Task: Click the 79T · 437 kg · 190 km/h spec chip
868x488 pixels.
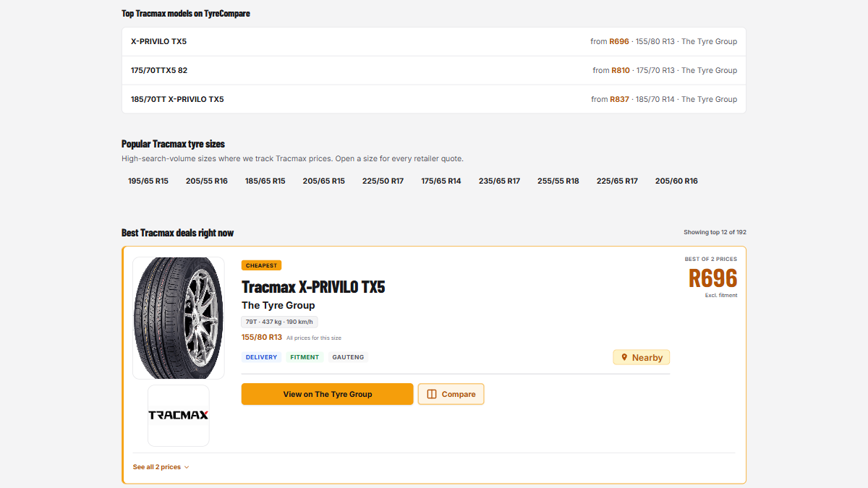Action: 279,322
